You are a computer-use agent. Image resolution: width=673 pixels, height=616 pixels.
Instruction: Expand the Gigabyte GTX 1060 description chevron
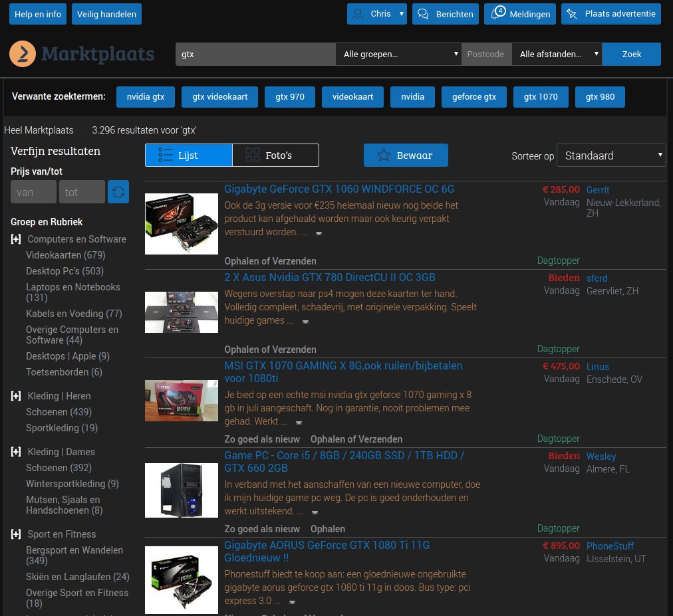319,234
